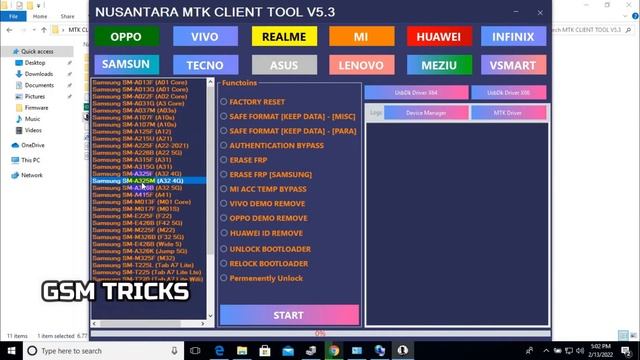Screen dimensions: 640x360
Task: Show hidden system tray icons
Action: [546, 351]
